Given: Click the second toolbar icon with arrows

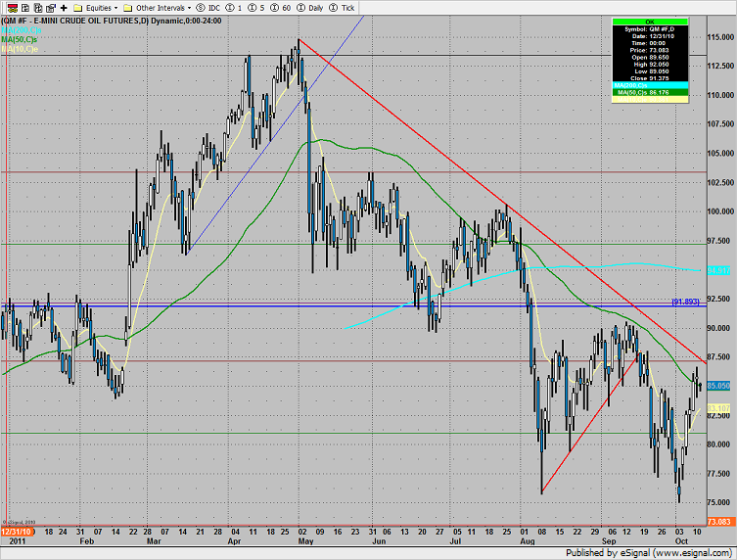Looking at the screenshot, I should point(25,8).
